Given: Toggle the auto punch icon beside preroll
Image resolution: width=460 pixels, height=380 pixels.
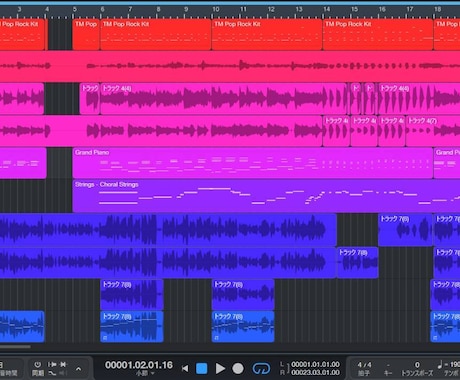Looking at the screenshot, I should [63, 364].
